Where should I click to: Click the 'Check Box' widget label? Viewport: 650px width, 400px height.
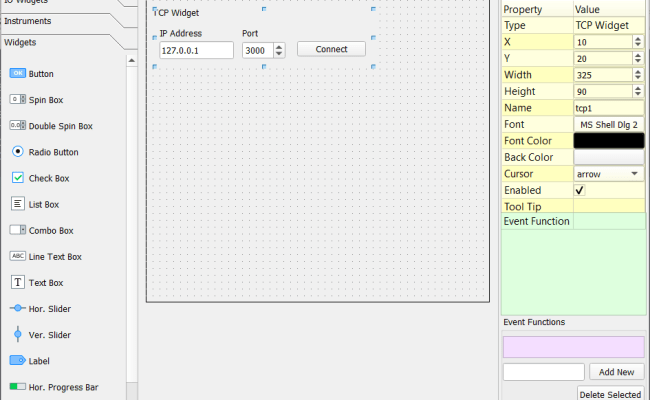tap(49, 178)
